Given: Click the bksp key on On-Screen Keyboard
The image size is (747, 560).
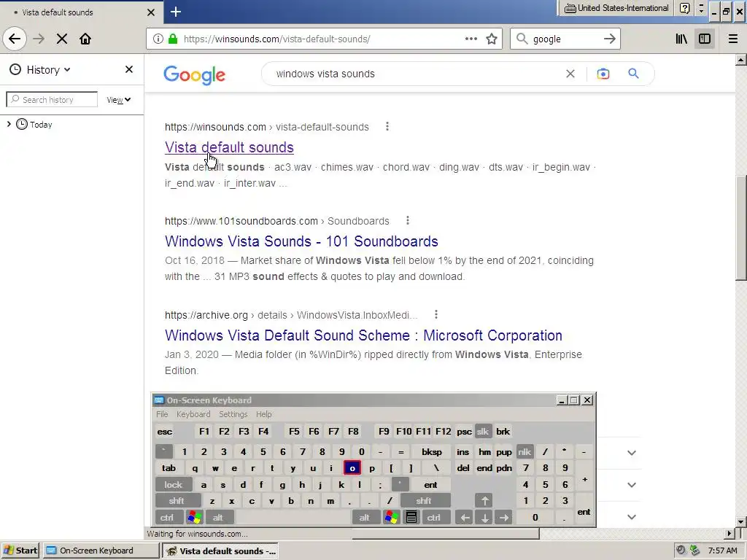Looking at the screenshot, I should pyautogui.click(x=432, y=452).
